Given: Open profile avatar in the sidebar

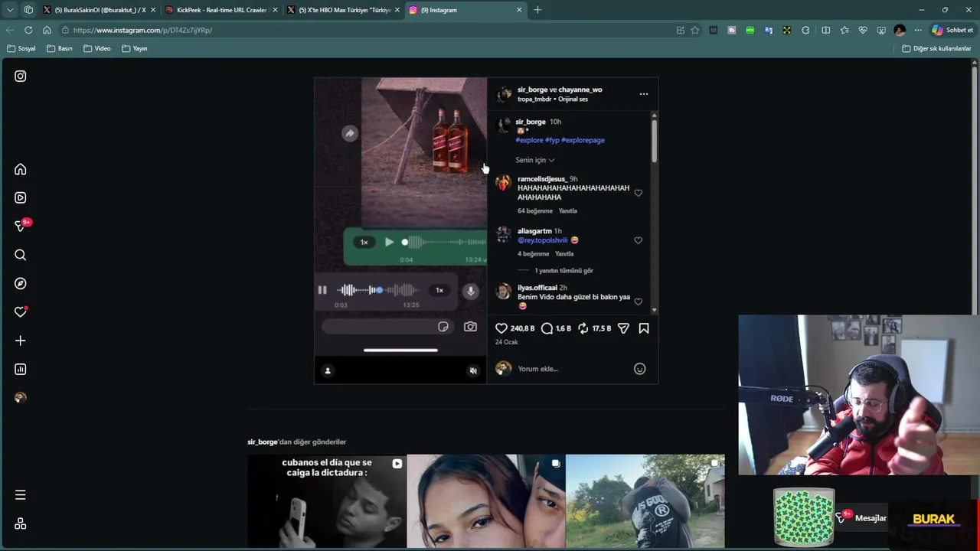Looking at the screenshot, I should pos(21,398).
